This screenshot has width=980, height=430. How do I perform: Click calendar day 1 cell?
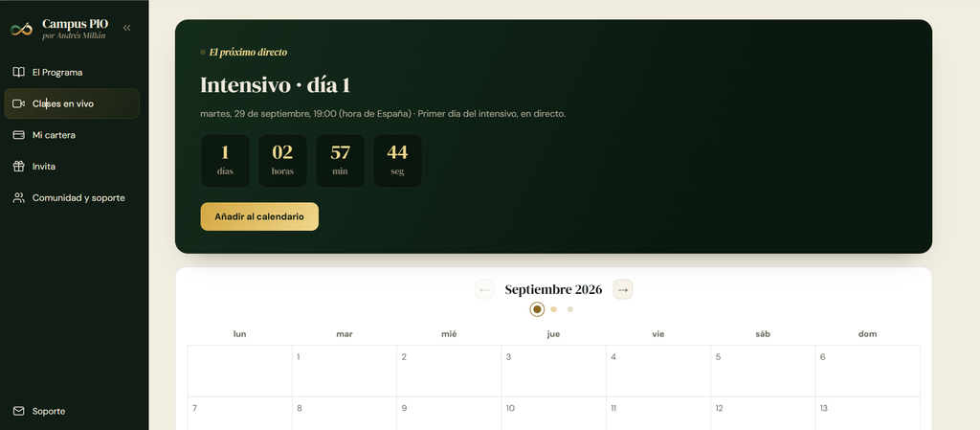tap(345, 372)
